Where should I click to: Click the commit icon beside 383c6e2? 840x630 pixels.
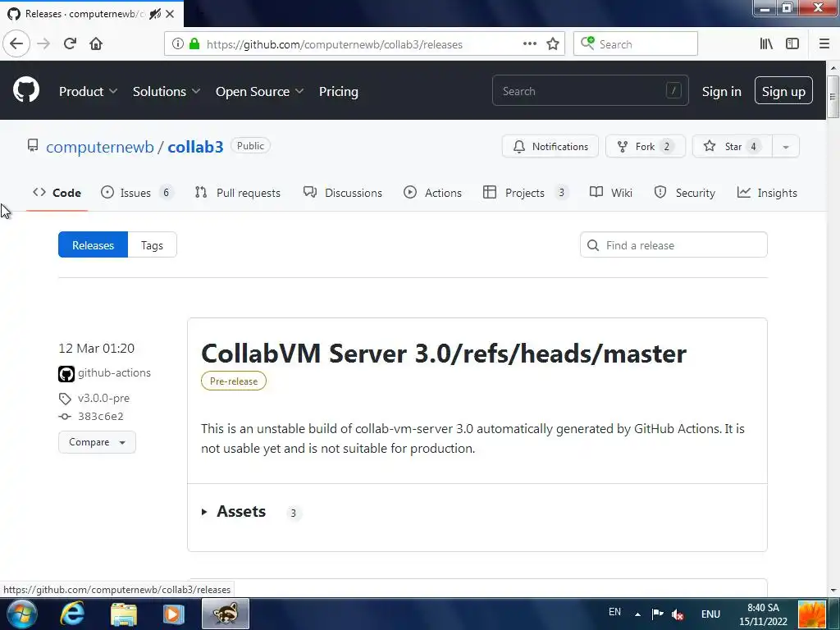(x=65, y=416)
